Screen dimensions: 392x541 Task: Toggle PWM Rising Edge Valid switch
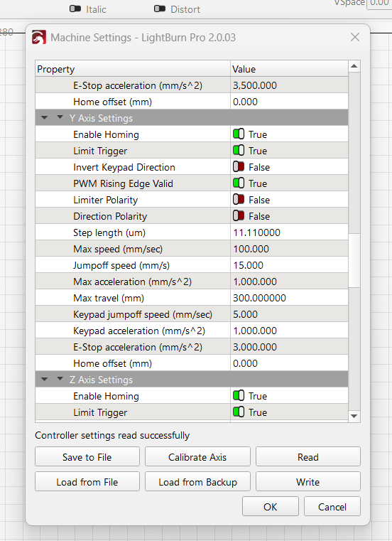click(239, 183)
